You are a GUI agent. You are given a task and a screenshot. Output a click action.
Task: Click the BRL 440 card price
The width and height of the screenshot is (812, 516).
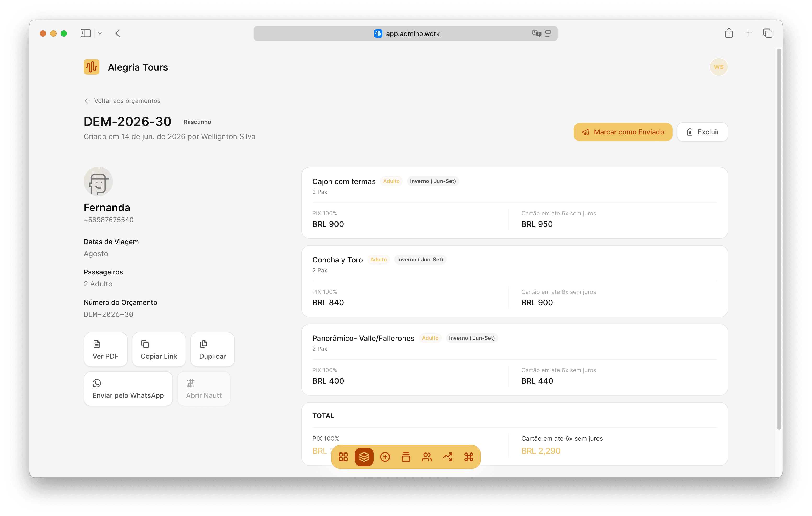pyautogui.click(x=537, y=381)
